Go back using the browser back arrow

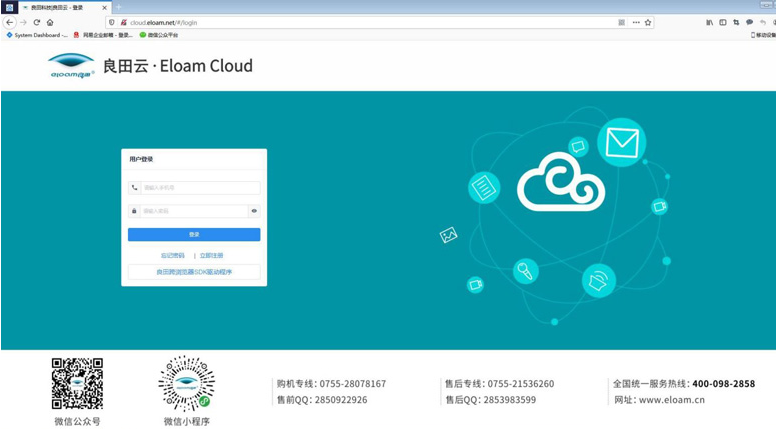[10, 22]
